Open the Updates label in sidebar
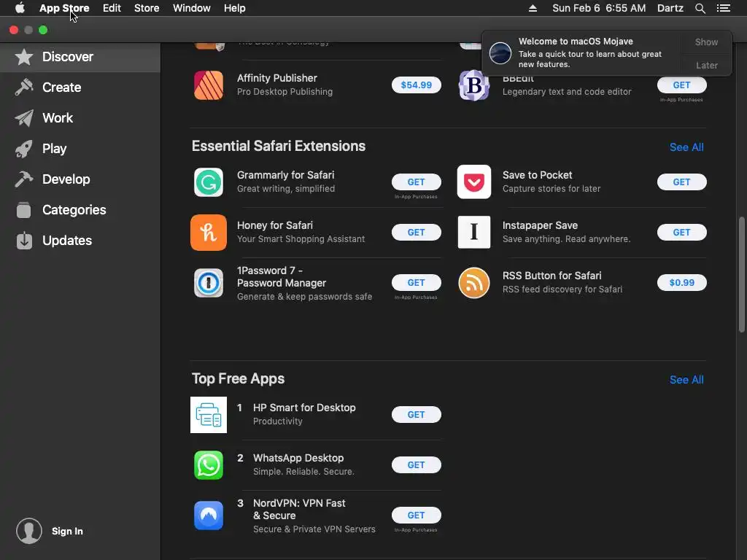 pos(66,241)
